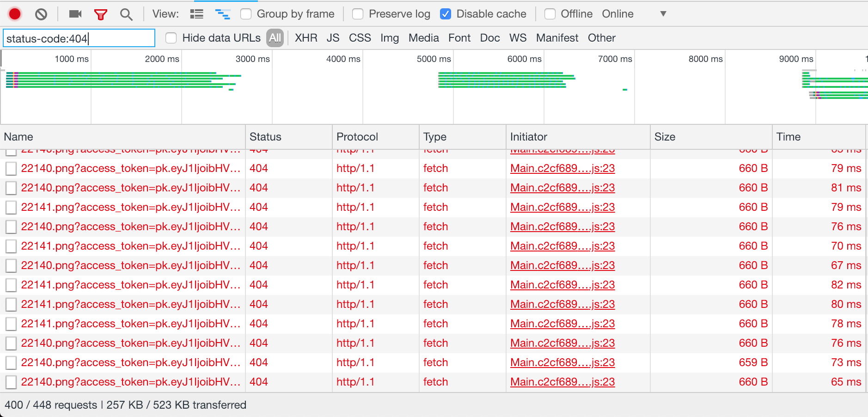Open the search panel via the magnifier icon
This screenshot has height=417, width=868.
pos(126,14)
